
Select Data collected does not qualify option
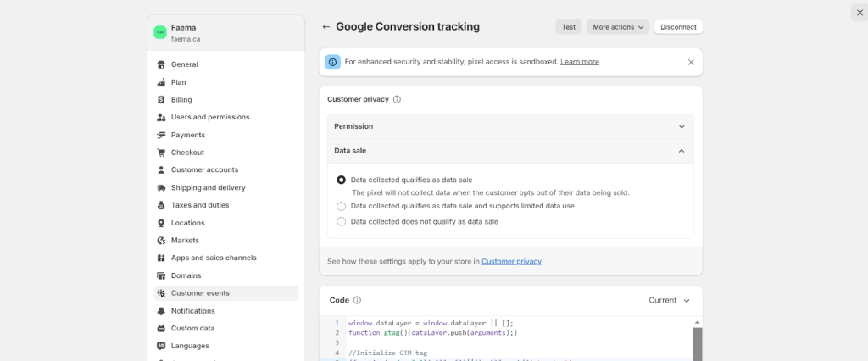click(342, 222)
